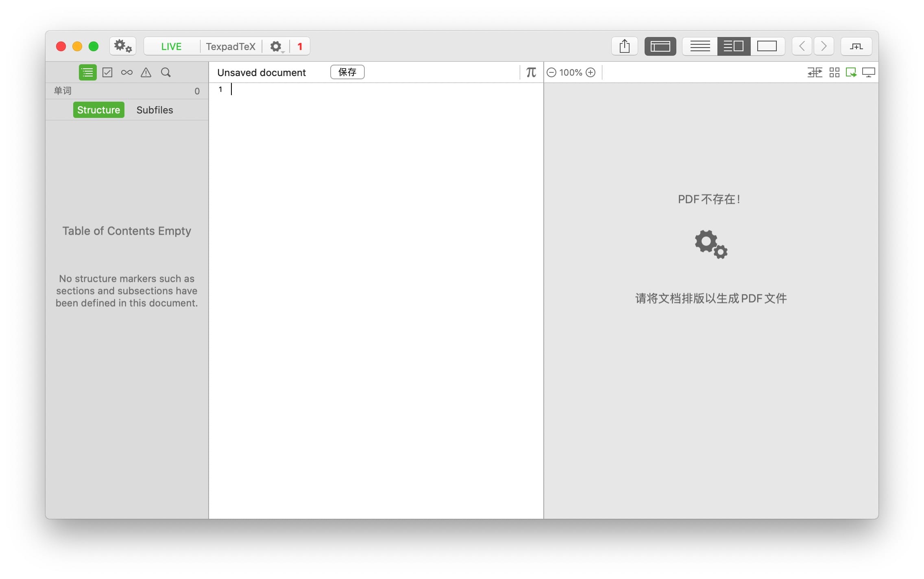This screenshot has width=924, height=579.
Task: Go forward with right chevron
Action: tap(824, 46)
